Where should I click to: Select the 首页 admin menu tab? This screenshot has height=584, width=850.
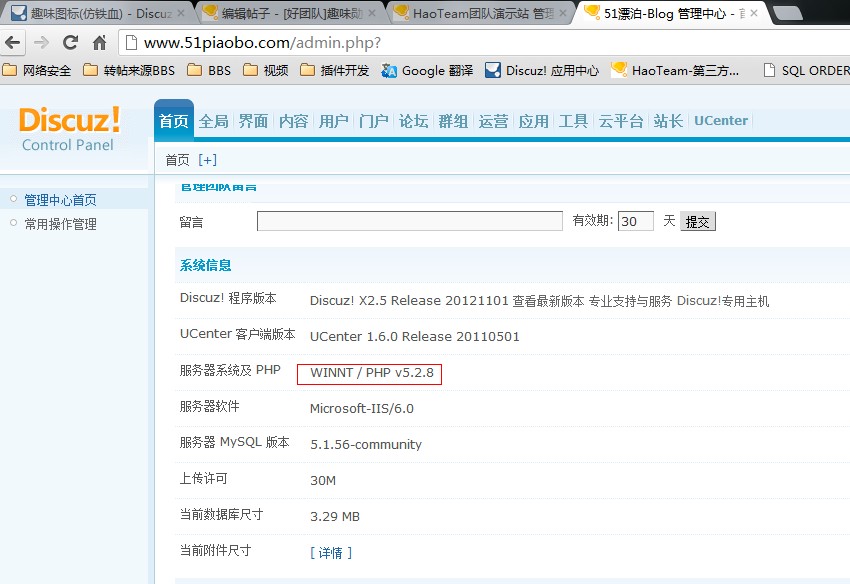(x=174, y=120)
